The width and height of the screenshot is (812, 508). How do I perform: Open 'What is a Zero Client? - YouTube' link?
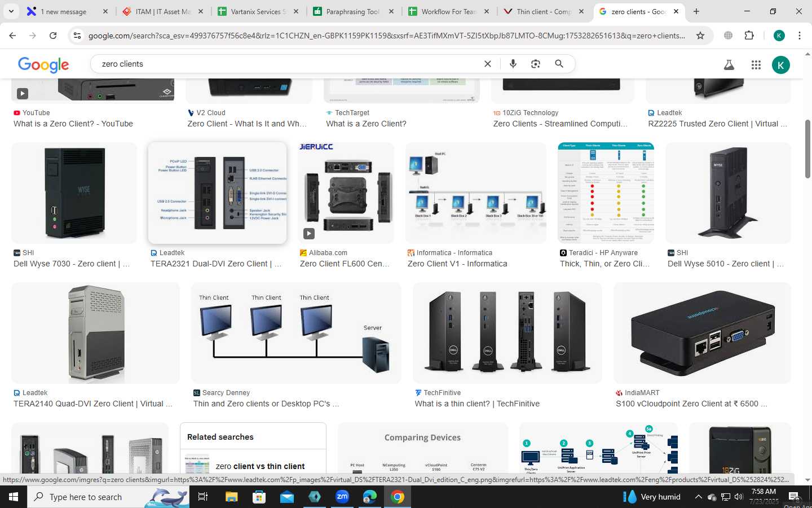73,124
